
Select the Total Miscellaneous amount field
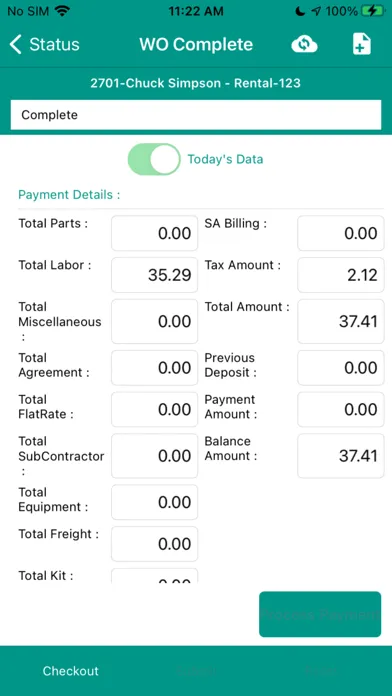click(154, 321)
